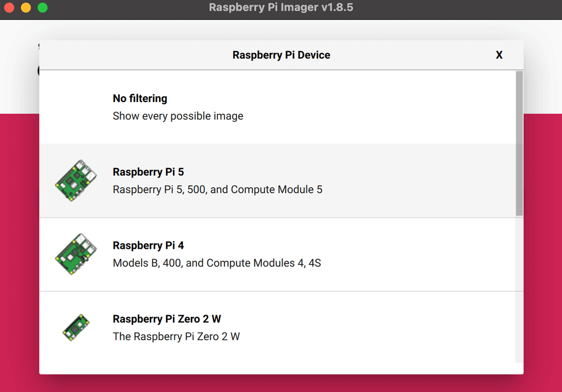The image size is (562, 392).
Task: Click the Raspberry Pi Zero 2 W board icon
Action: [76, 327]
